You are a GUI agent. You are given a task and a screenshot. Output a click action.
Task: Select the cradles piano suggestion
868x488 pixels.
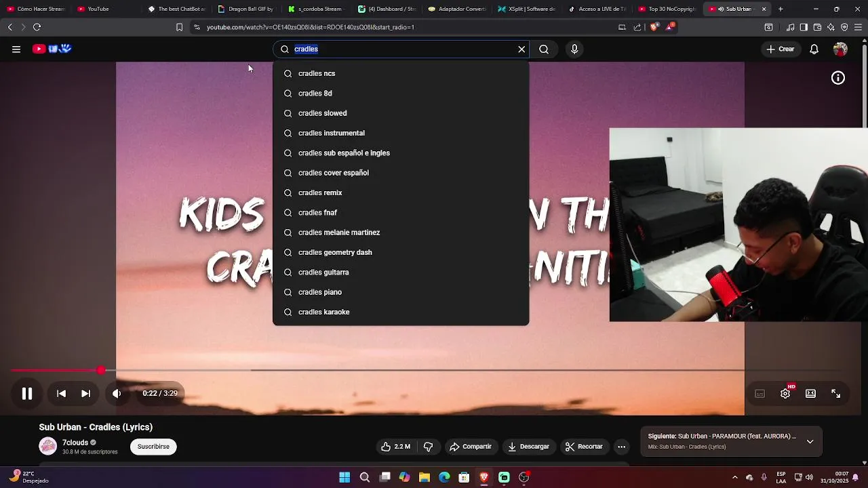click(401, 292)
